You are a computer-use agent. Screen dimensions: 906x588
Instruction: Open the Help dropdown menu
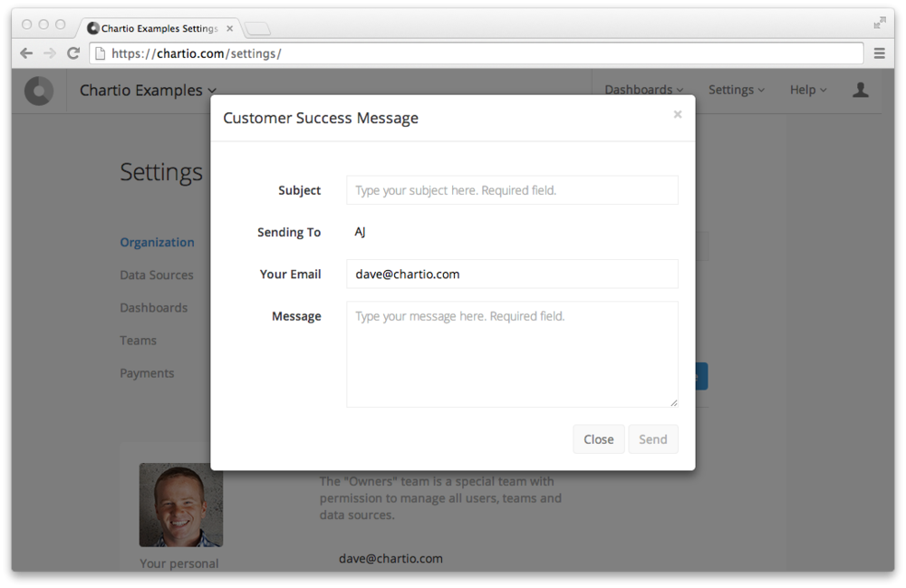[808, 90]
